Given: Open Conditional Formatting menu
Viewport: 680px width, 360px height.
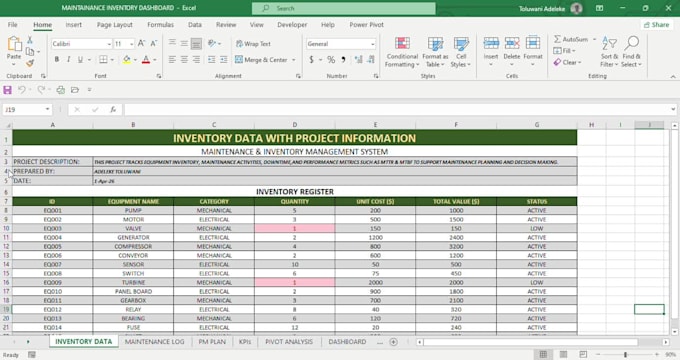Looking at the screenshot, I should pyautogui.click(x=402, y=52).
